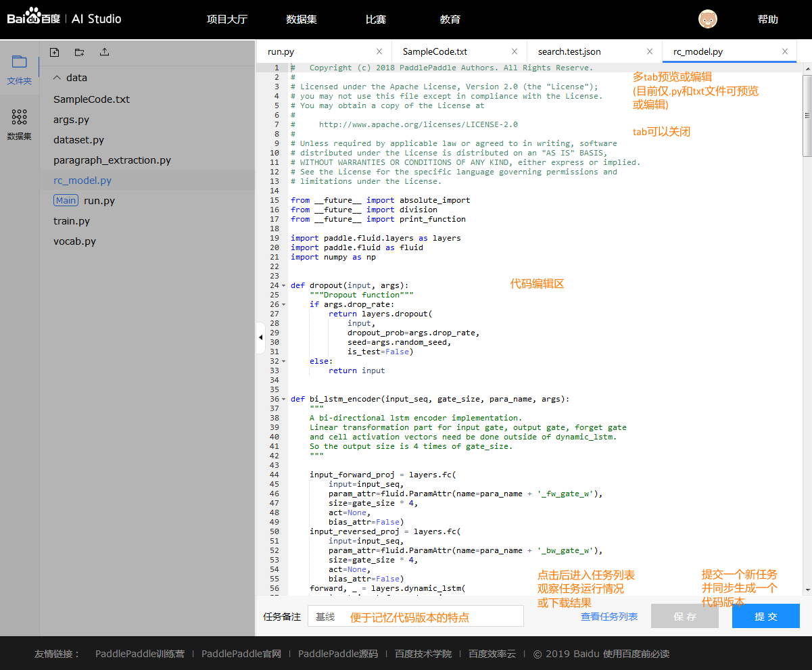
Task: Click the 'input_reversed_proj = layers.fc(' line
Action: point(385,531)
